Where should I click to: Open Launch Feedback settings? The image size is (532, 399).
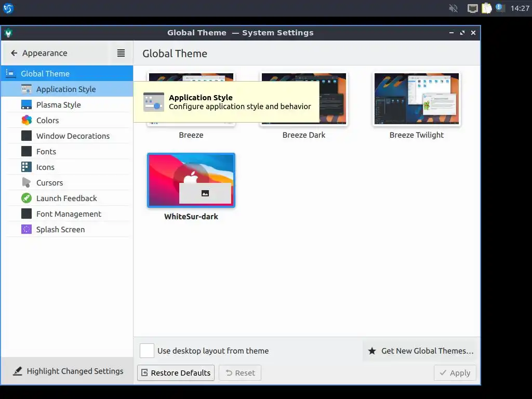(x=67, y=198)
